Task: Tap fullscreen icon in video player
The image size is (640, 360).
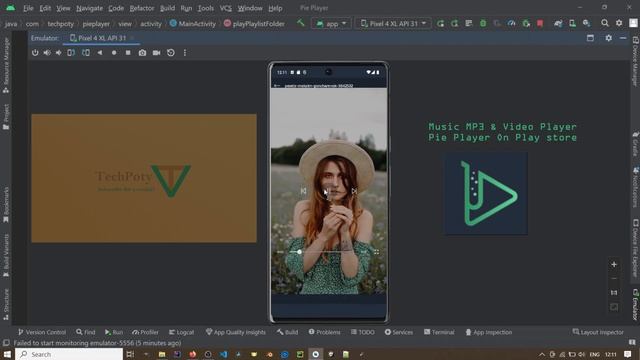Action: [x=376, y=252]
